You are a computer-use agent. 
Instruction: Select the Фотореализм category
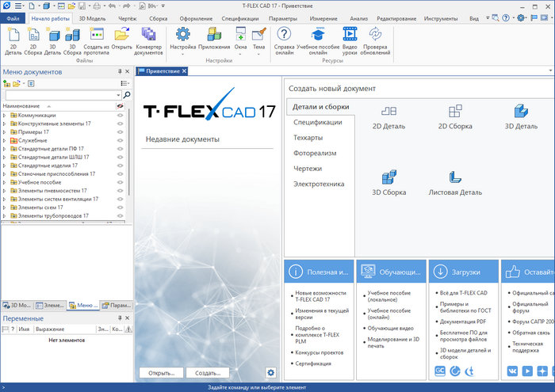click(x=315, y=153)
